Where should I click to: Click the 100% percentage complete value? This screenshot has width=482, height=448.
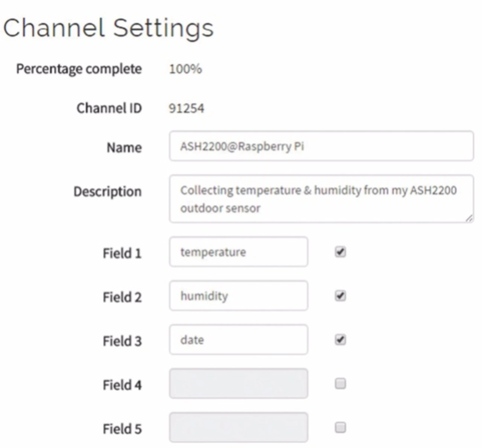tap(185, 69)
